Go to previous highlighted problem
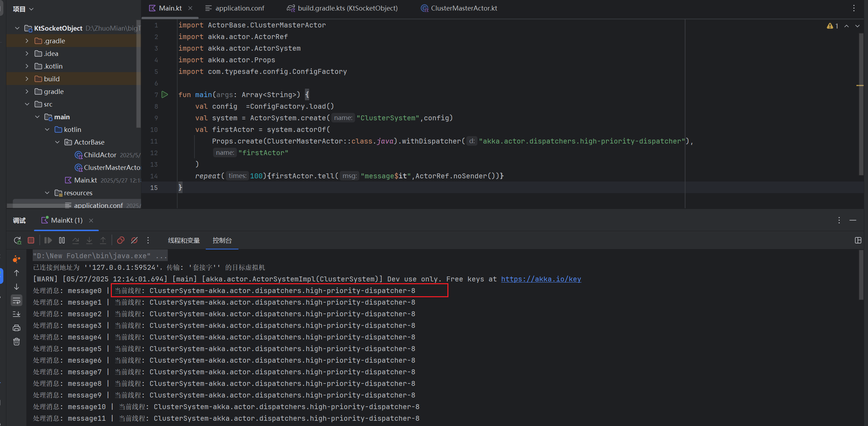868x426 pixels. point(847,26)
